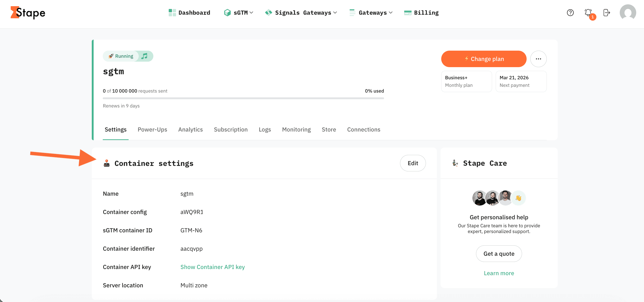Image resolution: width=644 pixels, height=302 pixels.
Task: Open Billing in the top navigation
Action: point(422,13)
